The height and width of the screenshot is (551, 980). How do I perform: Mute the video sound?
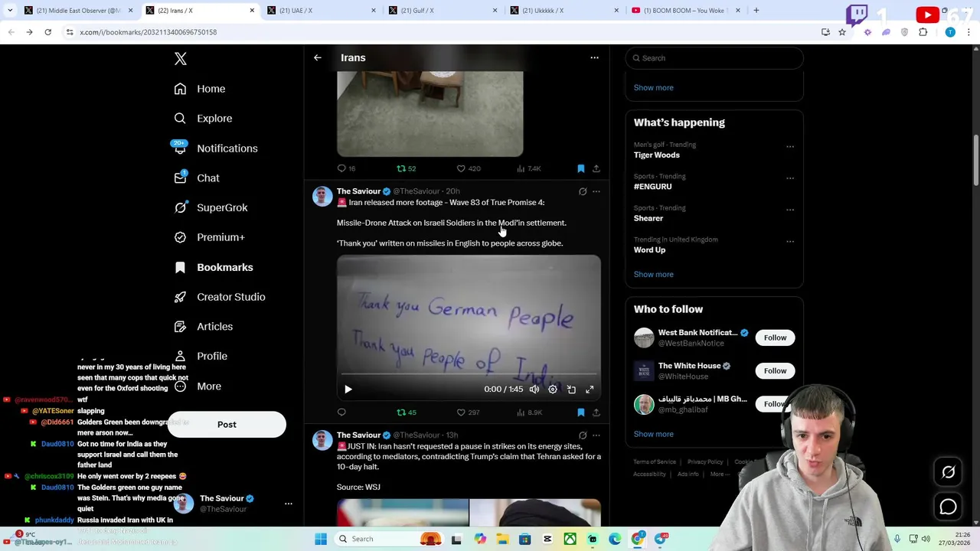534,390
